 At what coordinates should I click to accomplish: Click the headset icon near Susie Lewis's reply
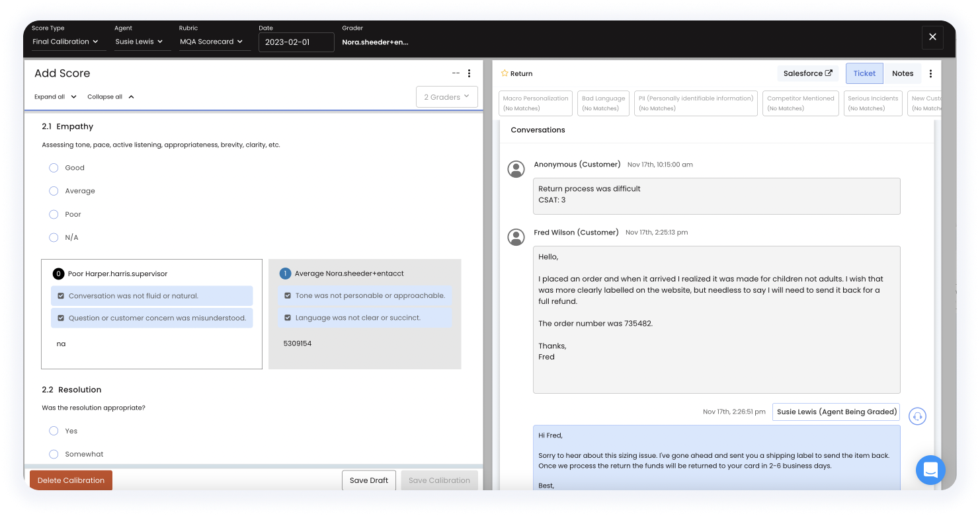(917, 416)
